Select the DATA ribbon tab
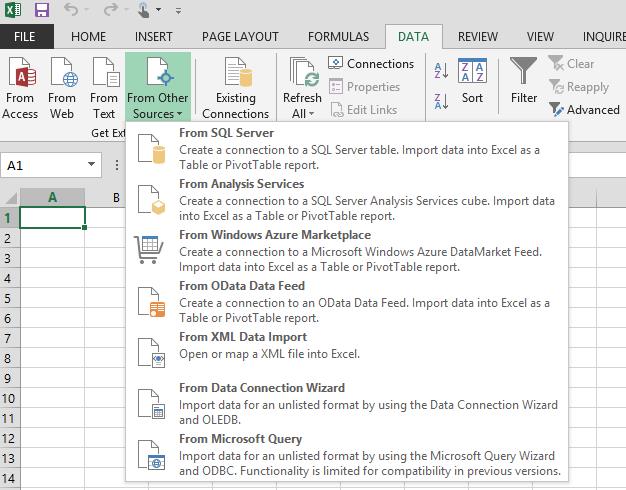Image resolution: width=626 pixels, height=490 pixels. click(x=413, y=37)
